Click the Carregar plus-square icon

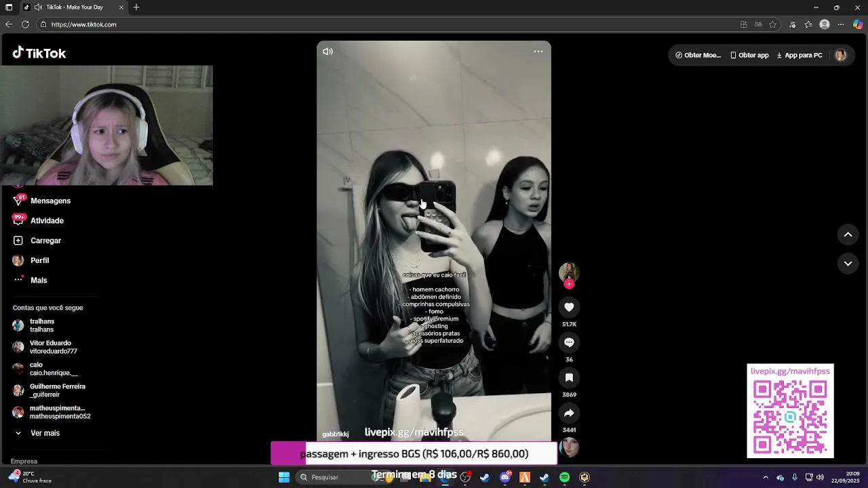click(x=18, y=241)
